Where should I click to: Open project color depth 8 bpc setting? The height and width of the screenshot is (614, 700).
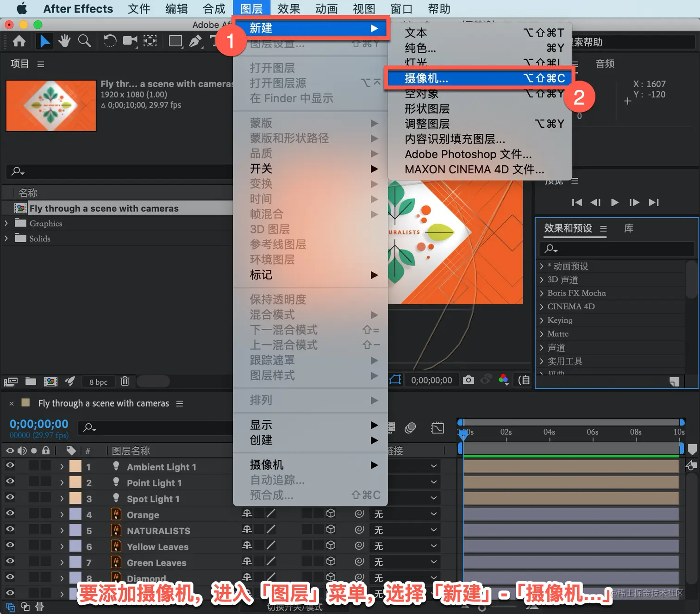pos(98,382)
